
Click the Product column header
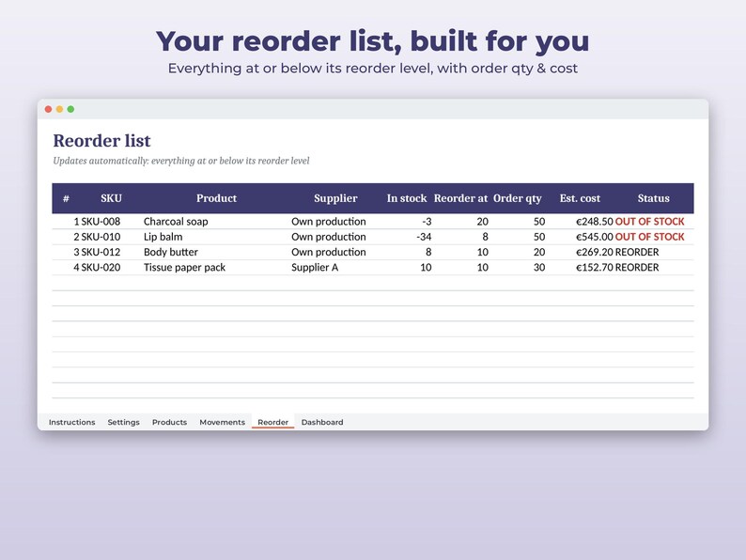tap(216, 198)
